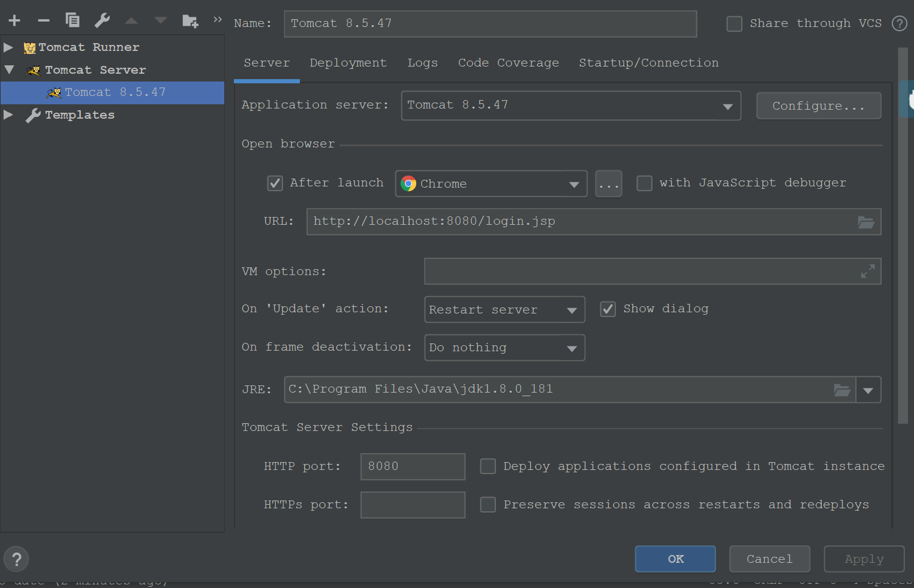914x588 pixels.
Task: Click Tomcat Server cat icon in tree
Action: (x=34, y=70)
